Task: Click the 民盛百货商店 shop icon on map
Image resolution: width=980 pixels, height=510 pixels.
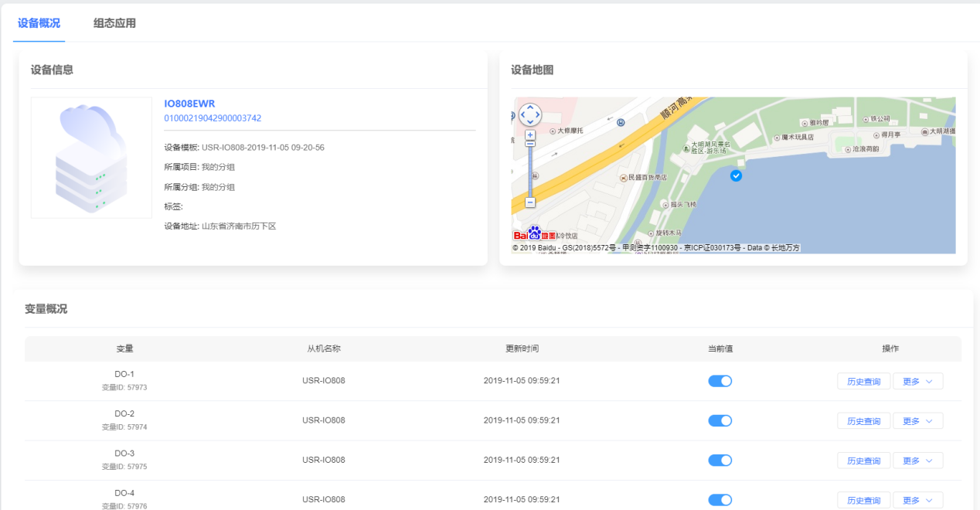Action: pos(623,177)
